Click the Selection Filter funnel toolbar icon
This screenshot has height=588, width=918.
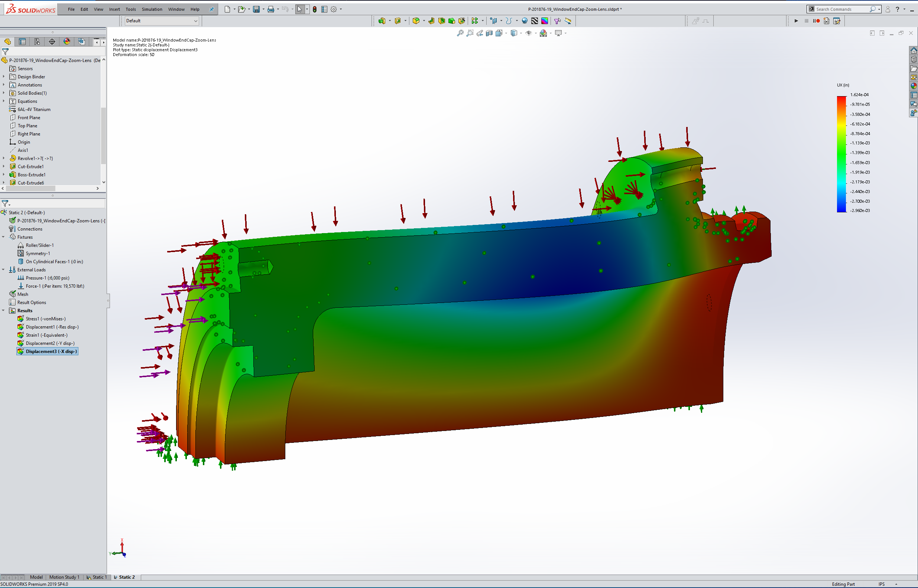(x=557, y=21)
